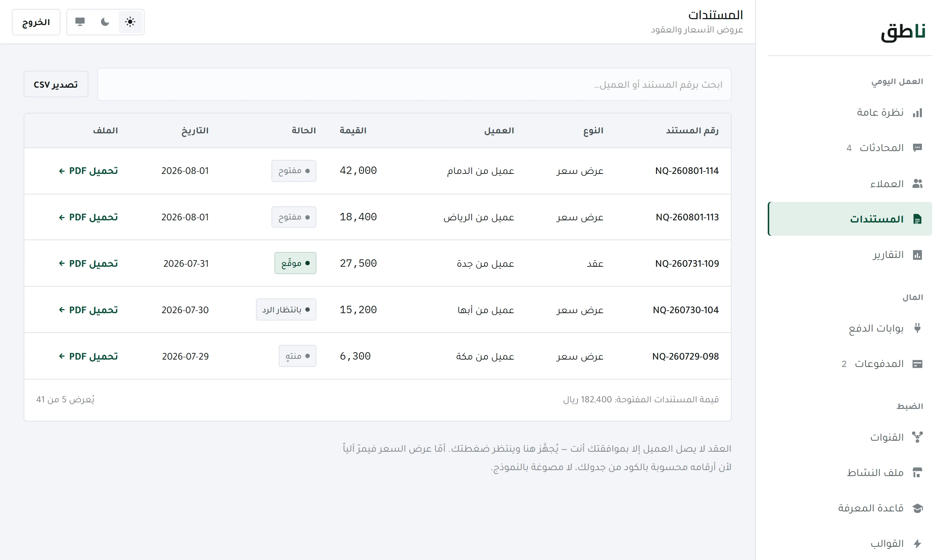Select system theme with monitor icon
944x560 pixels.
click(80, 22)
